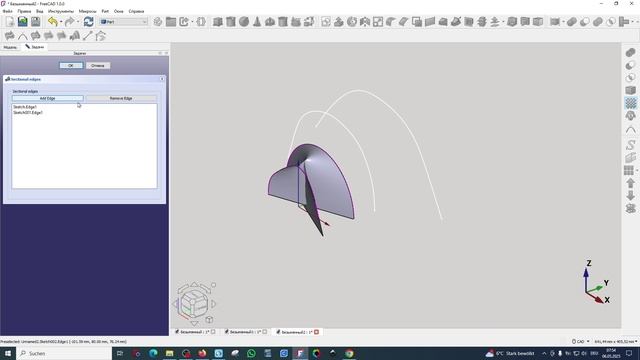The height and width of the screenshot is (360, 640).
Task: Select the Sphere primitive tool
Action: click(244, 22)
